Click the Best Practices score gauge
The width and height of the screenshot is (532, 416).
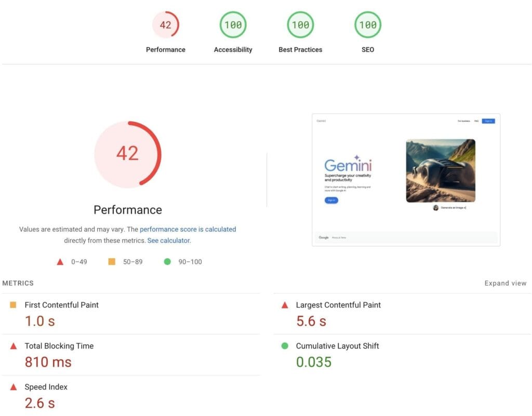(301, 24)
